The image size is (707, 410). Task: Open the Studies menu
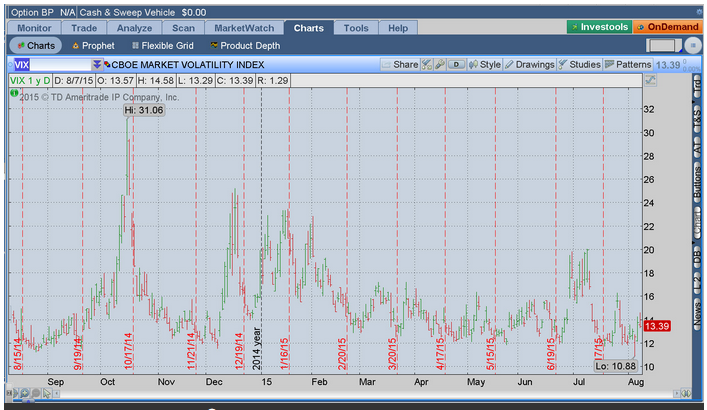click(579, 64)
